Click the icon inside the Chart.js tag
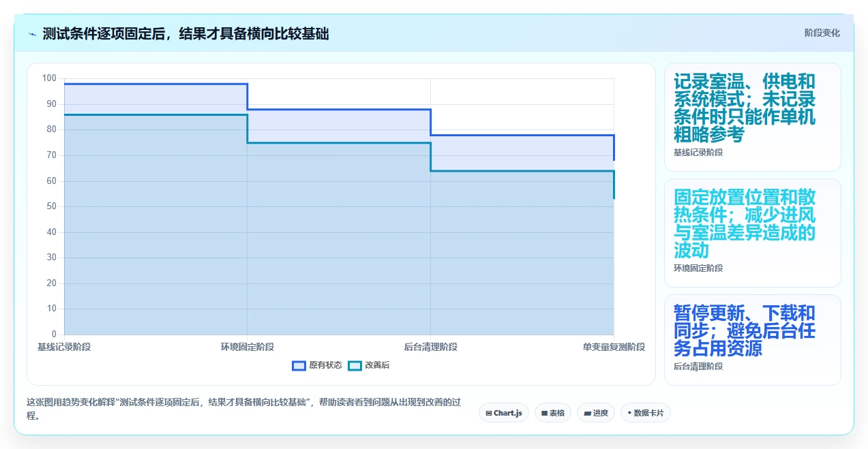This screenshot has height=449, width=868. [x=489, y=413]
